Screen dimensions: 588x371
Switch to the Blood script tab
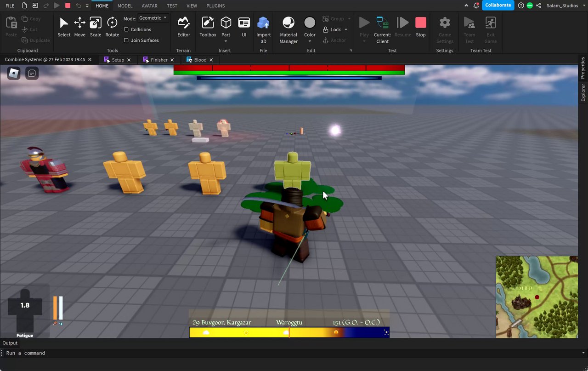tap(200, 60)
